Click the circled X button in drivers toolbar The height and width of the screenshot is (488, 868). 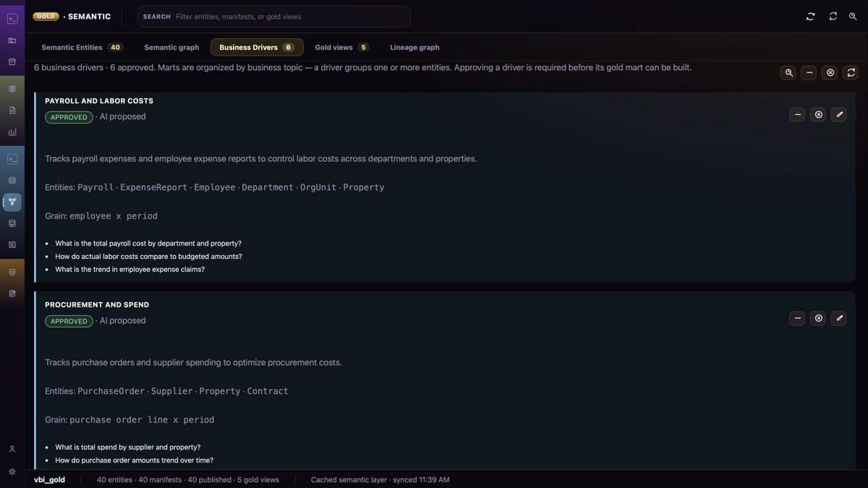pos(830,72)
